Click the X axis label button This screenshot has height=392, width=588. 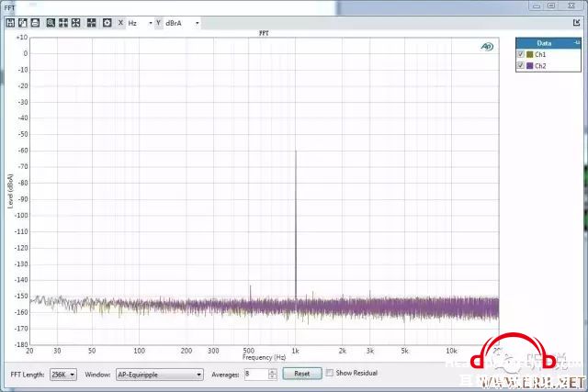click(x=120, y=23)
